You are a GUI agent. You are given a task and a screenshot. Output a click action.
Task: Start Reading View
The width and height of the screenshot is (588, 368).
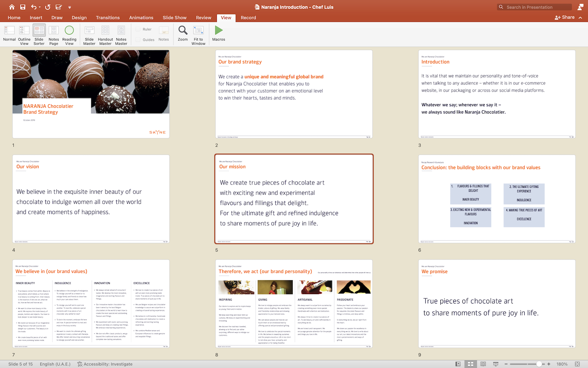(x=69, y=35)
